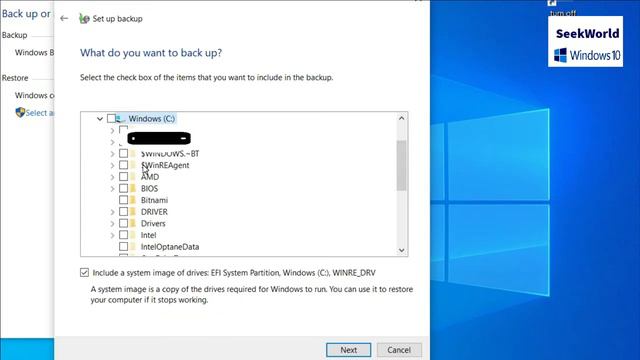
Task: Check the DRIVER folder checkbox
Action: tap(123, 211)
